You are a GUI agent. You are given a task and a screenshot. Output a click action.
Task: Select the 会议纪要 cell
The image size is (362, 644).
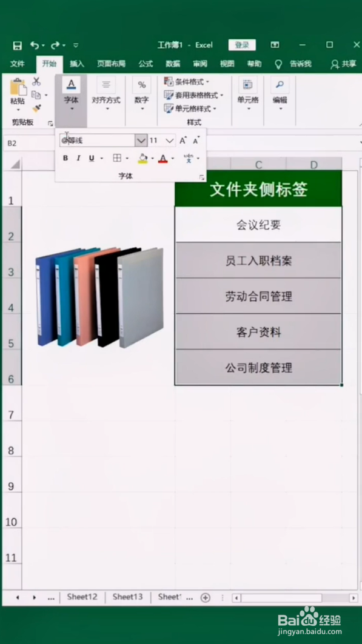[x=258, y=225]
